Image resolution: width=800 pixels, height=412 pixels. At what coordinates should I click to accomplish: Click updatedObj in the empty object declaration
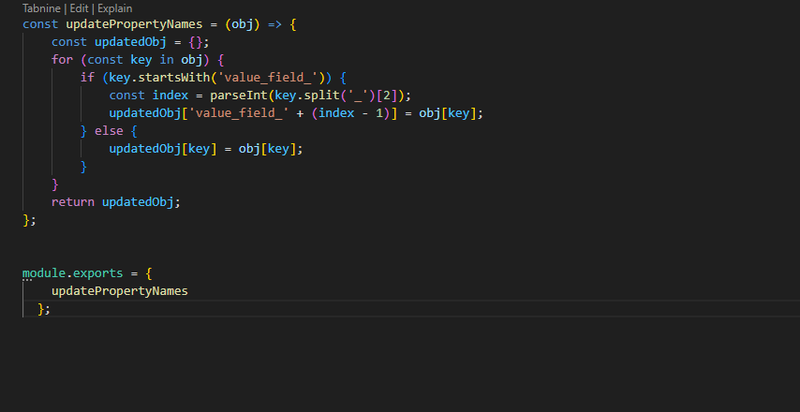click(130, 42)
